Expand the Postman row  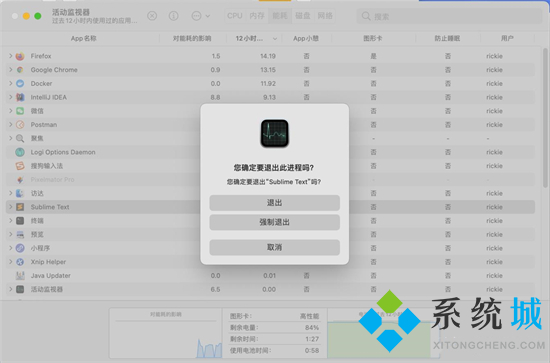pyautogui.click(x=11, y=124)
